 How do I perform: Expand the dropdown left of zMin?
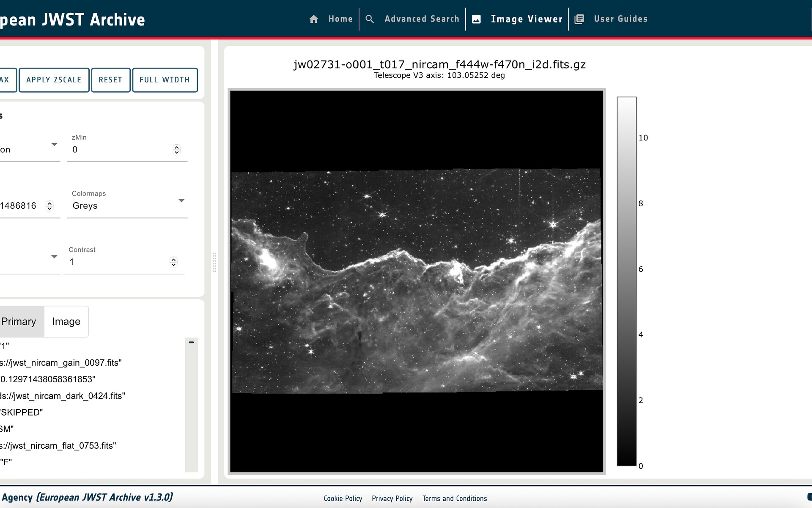pyautogui.click(x=54, y=145)
